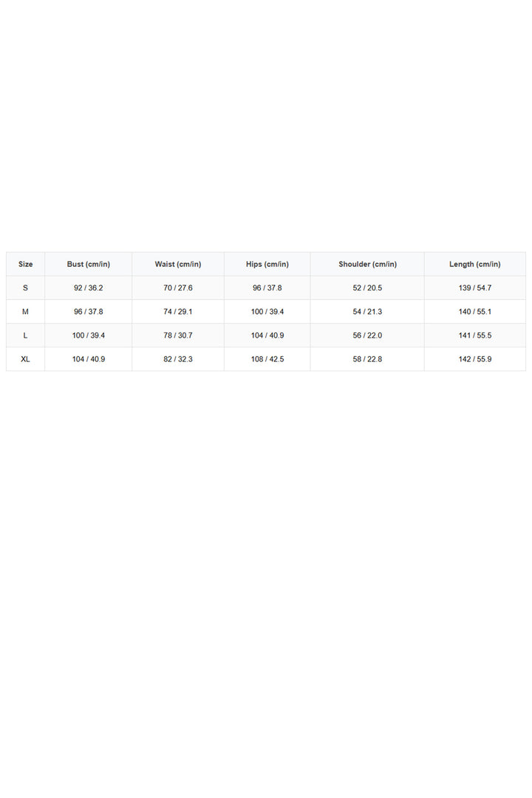532x798 pixels.
Task: Select waist value 74 / 29.1
Action: pos(178,312)
